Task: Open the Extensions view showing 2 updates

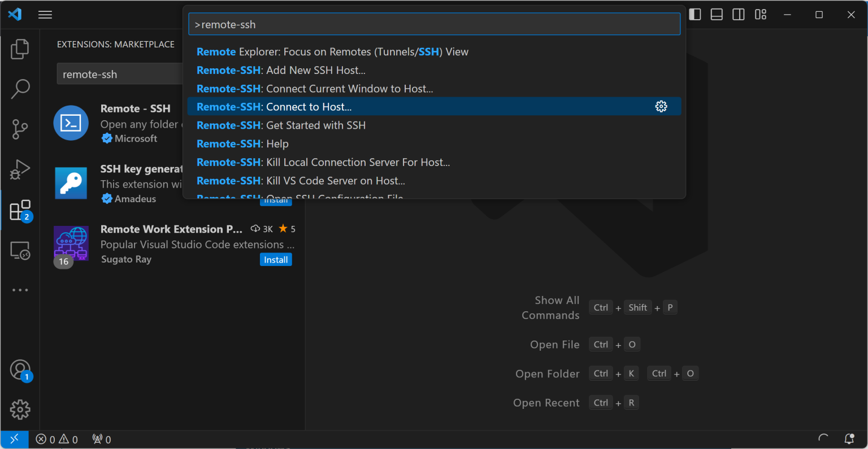Action: [x=20, y=210]
